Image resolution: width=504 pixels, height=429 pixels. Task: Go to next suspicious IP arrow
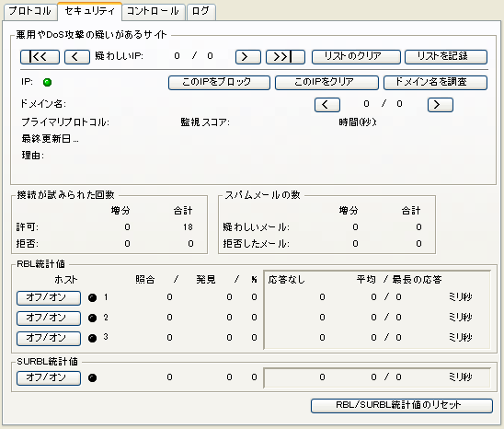247,57
